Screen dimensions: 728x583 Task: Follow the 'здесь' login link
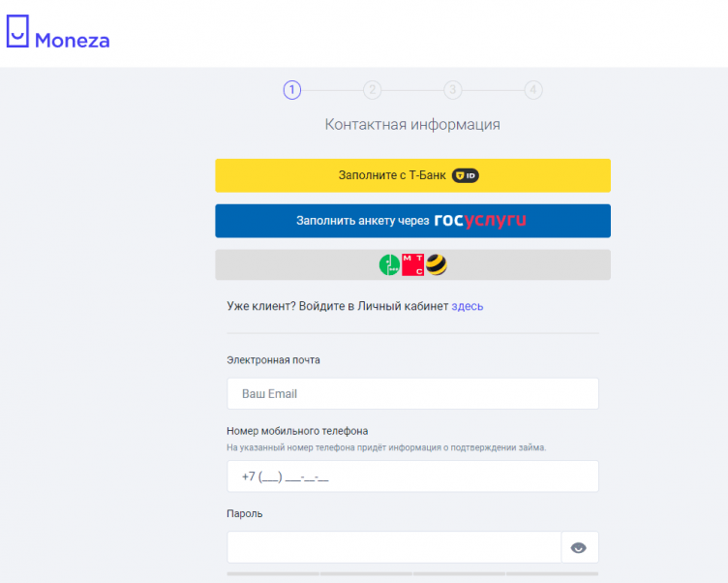tap(467, 306)
